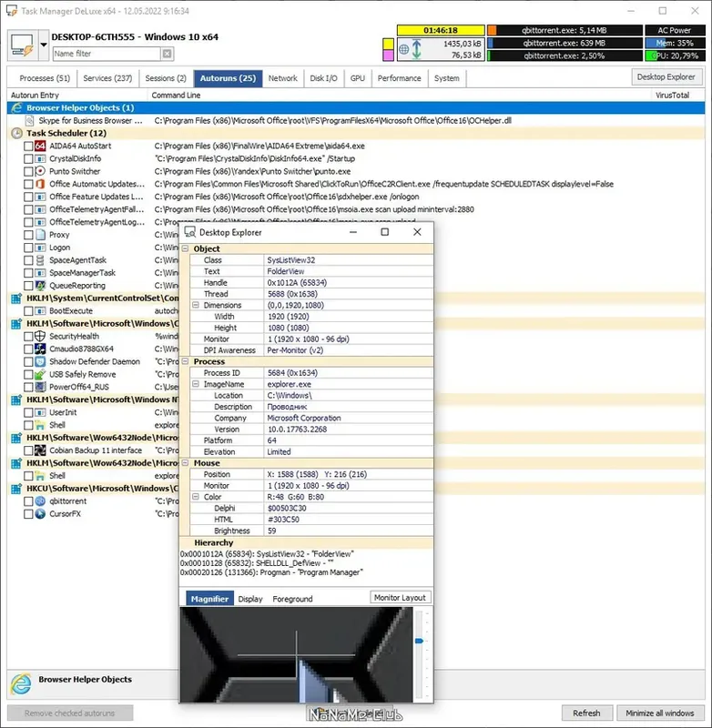
Task: Click the CursorFX icon
Action: (x=40, y=514)
